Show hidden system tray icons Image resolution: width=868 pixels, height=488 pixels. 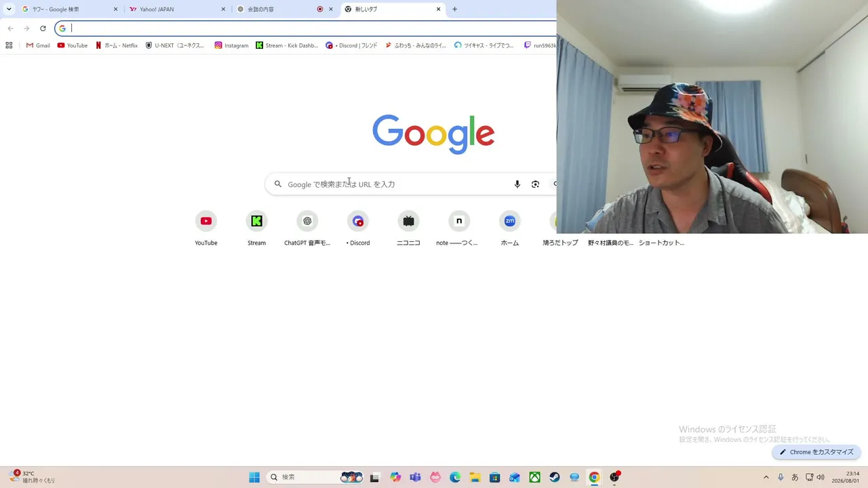(766, 477)
